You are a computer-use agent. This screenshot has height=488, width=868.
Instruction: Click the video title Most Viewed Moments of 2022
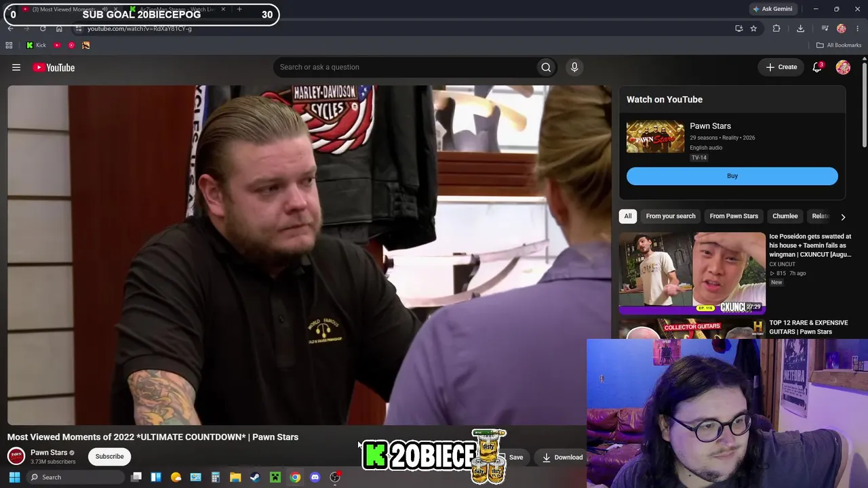[153, 437]
